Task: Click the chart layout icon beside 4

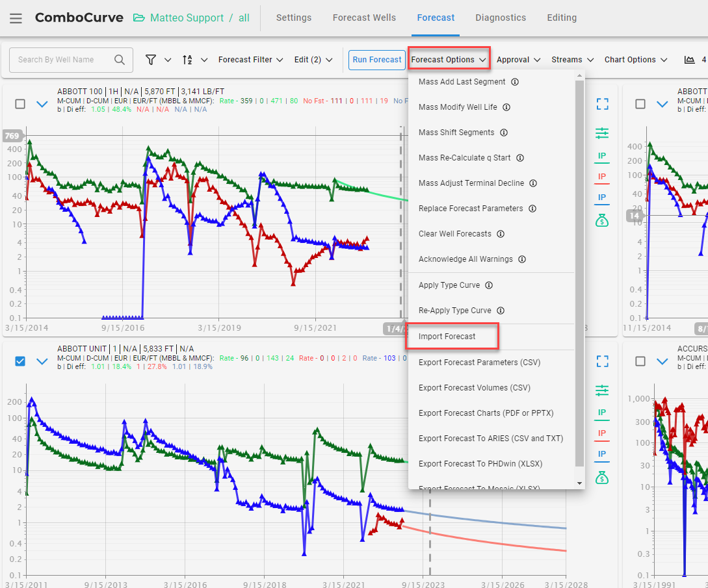Action: coord(689,60)
